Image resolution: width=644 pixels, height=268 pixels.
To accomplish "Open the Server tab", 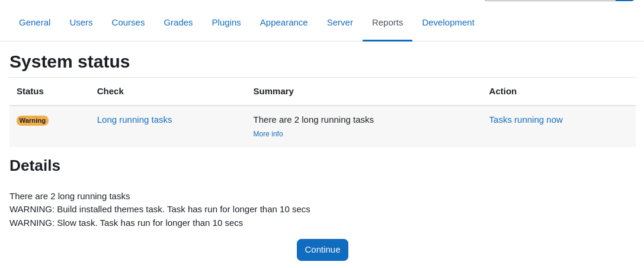I will click(x=339, y=23).
